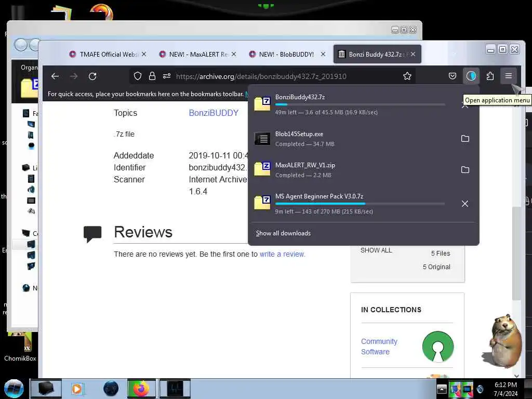Close the NEW! - BlobBUDDY! tab
The height and width of the screenshot is (399, 532).
click(323, 54)
